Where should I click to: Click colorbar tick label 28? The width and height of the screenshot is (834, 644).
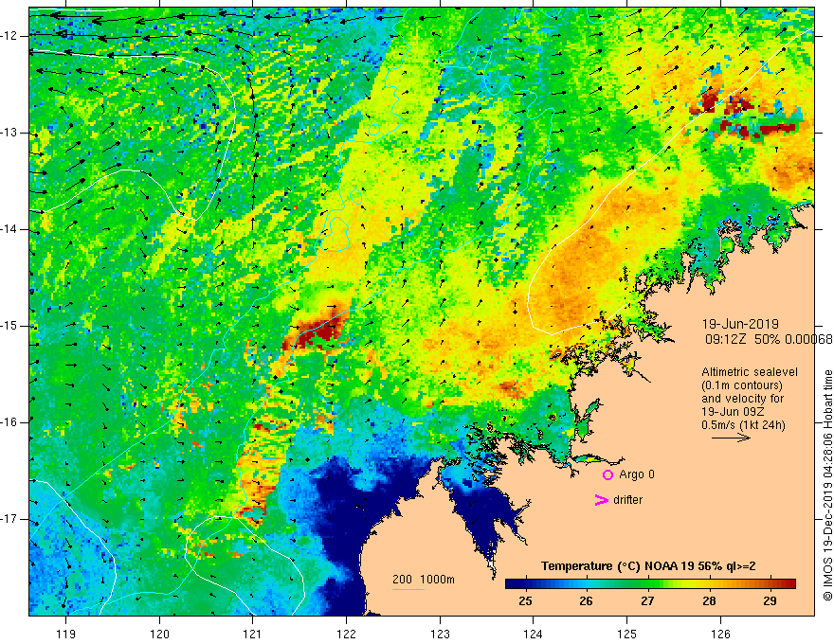coord(709,601)
